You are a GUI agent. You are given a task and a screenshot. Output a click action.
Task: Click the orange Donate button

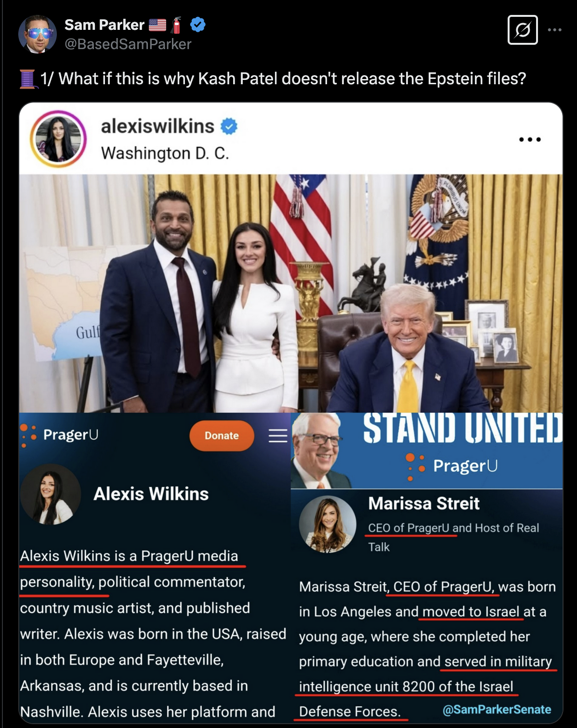click(x=222, y=436)
